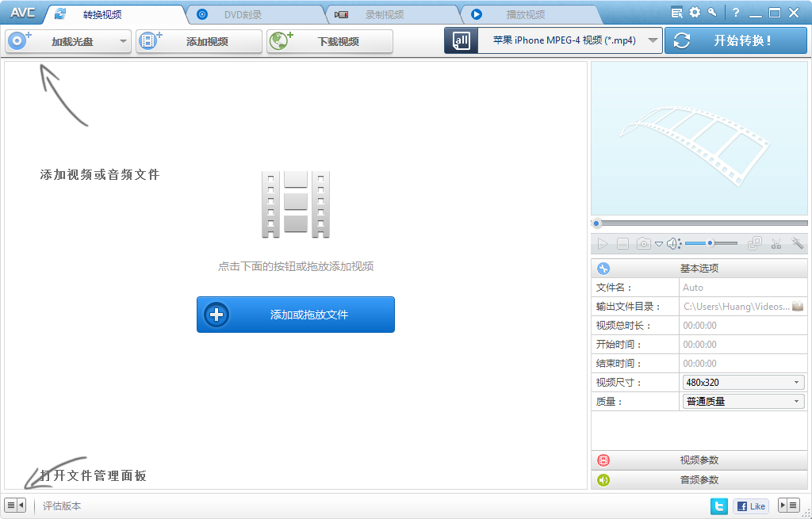Screen dimensions: 812x519
Task: Open the 质量 普通质量 dropdown
Action: click(743, 402)
